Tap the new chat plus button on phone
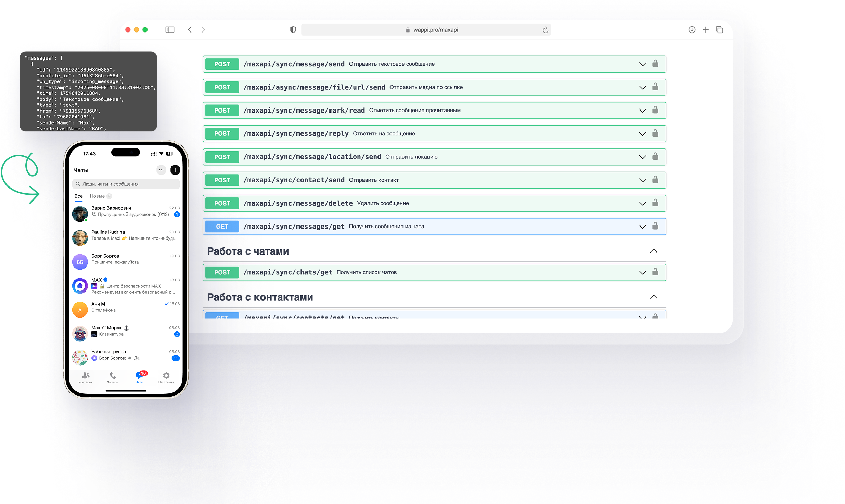The height and width of the screenshot is (504, 845). tap(175, 170)
